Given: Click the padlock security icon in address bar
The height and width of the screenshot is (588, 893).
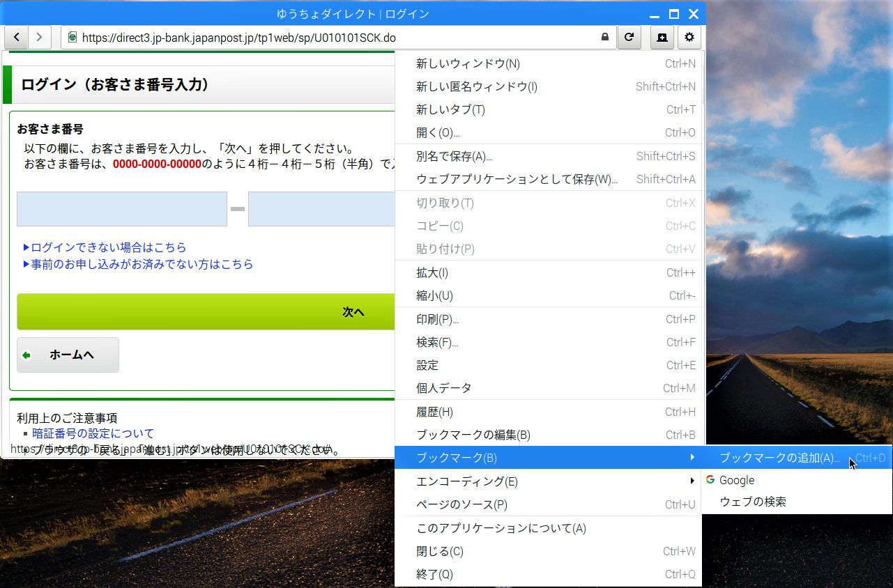Looking at the screenshot, I should pos(605,37).
